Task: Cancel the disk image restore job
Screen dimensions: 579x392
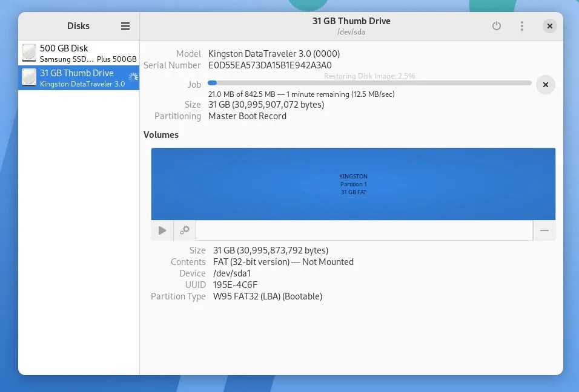Action: (545, 85)
